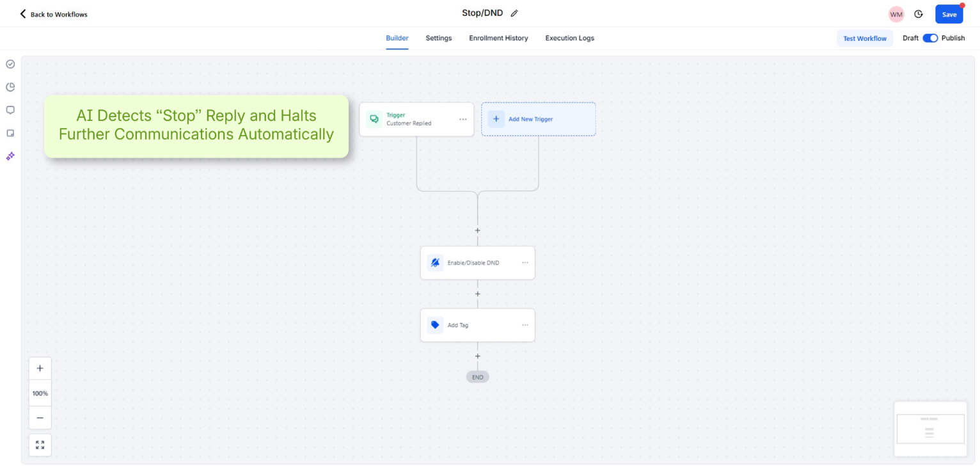Open options menu on Customer Replied trigger

click(x=463, y=119)
